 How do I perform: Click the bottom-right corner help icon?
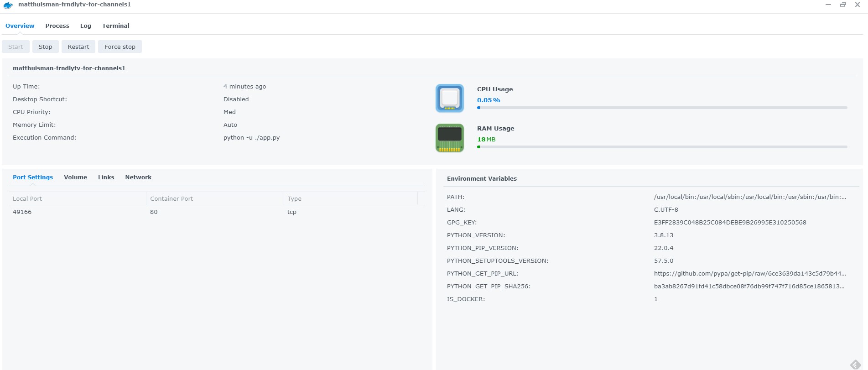(x=855, y=364)
